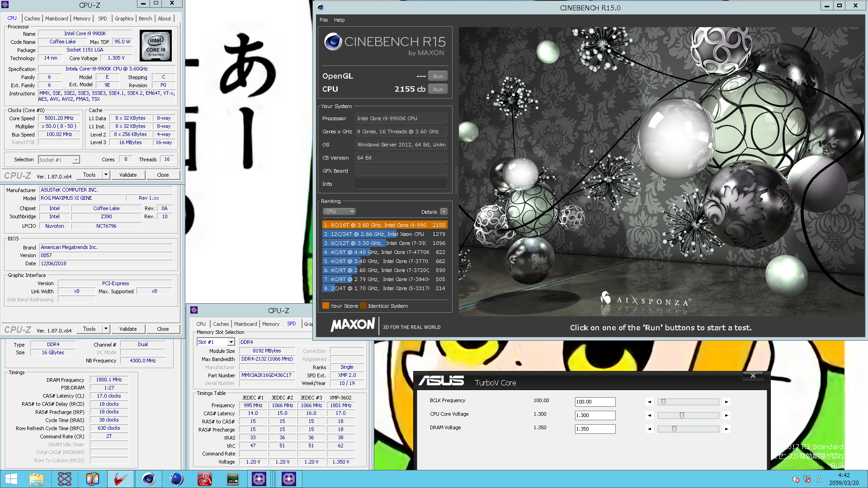Click the Cinebench title bar app icon
This screenshot has width=868, height=488.
(321, 7)
